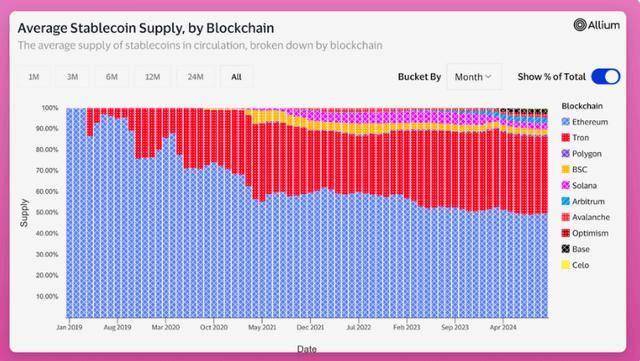Viewport: 640px width, 361px height.
Task: Click the Allium logo icon
Action: 580,25
